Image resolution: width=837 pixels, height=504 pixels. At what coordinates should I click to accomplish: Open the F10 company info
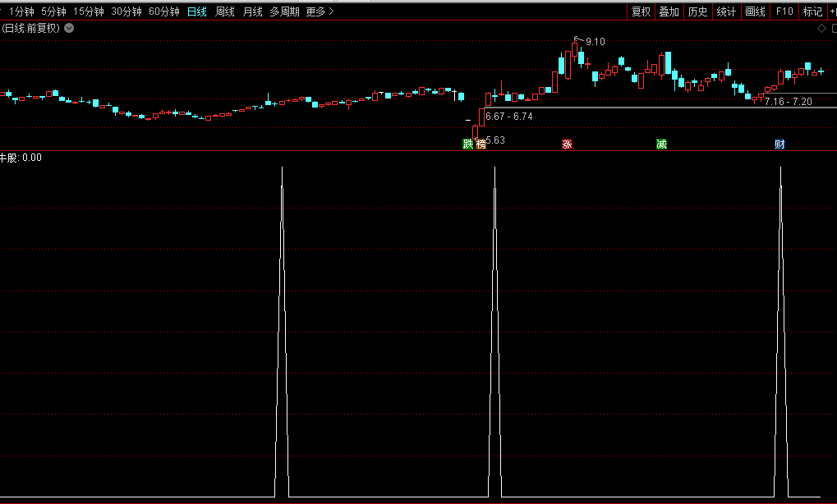pos(784,11)
